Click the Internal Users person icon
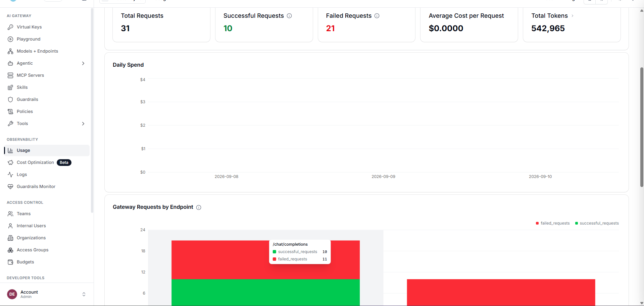 coord(10,226)
